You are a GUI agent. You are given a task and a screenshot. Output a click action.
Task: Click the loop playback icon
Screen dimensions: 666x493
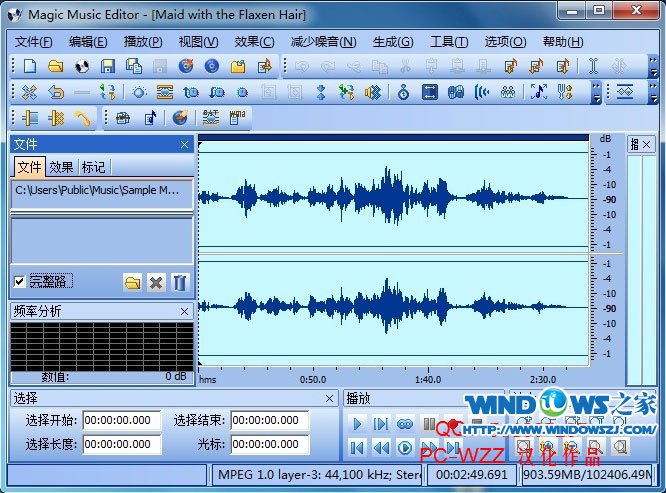coord(405,424)
